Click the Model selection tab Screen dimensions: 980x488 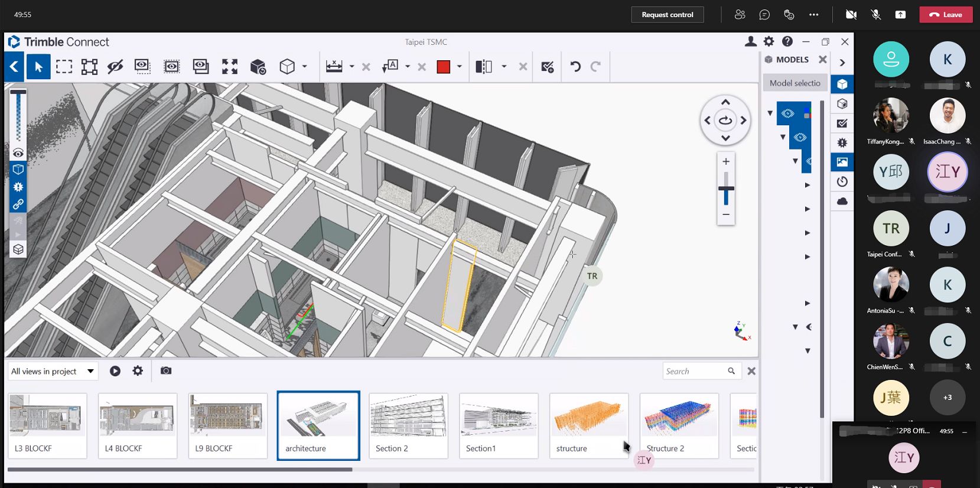795,83
